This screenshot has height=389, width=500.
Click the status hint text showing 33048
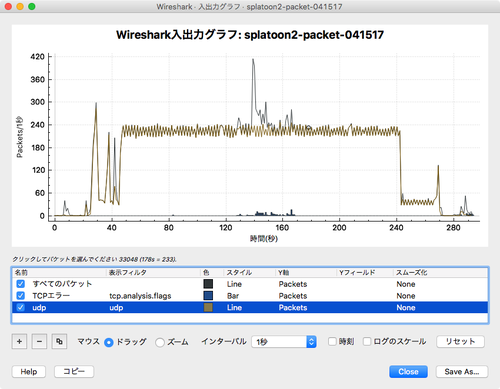point(94,259)
